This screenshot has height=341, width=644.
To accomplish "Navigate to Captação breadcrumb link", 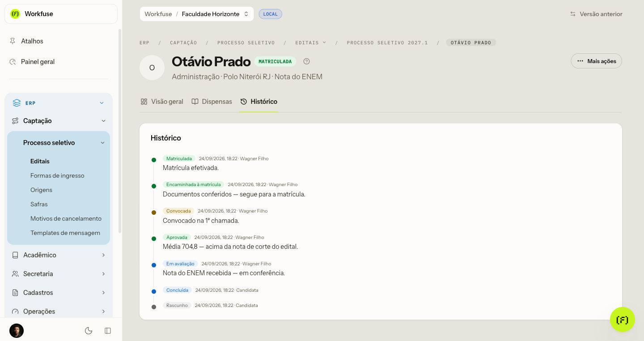I will pos(183,43).
